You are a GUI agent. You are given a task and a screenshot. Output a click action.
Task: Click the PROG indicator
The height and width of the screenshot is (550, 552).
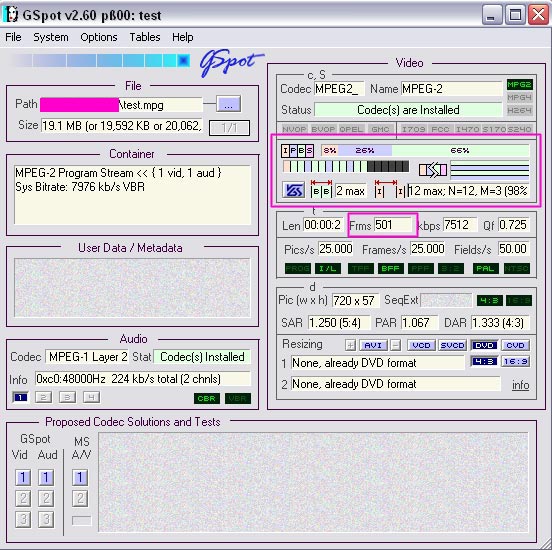tap(297, 268)
